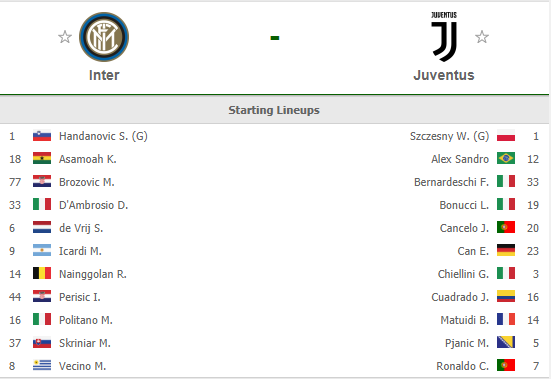551x379 pixels.
Task: Open player Chiellini G. profile
Action: (x=463, y=274)
